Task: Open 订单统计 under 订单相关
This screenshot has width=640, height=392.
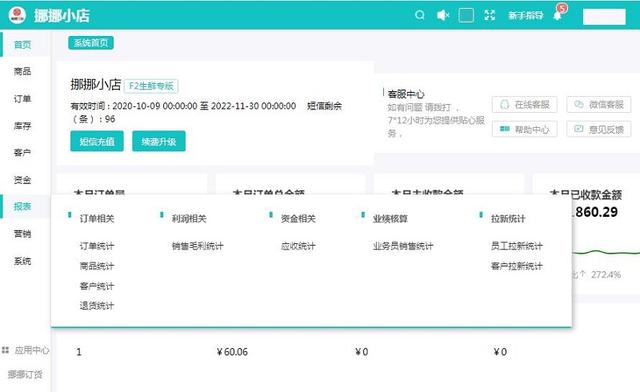Action: point(97,246)
